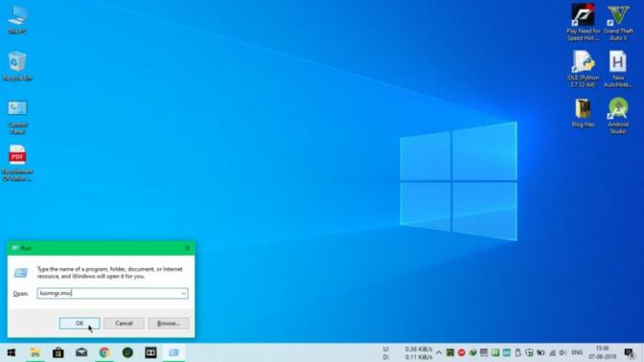644x362 pixels.
Task: Open the Recycle Bin desktop icon
Action: point(17,66)
